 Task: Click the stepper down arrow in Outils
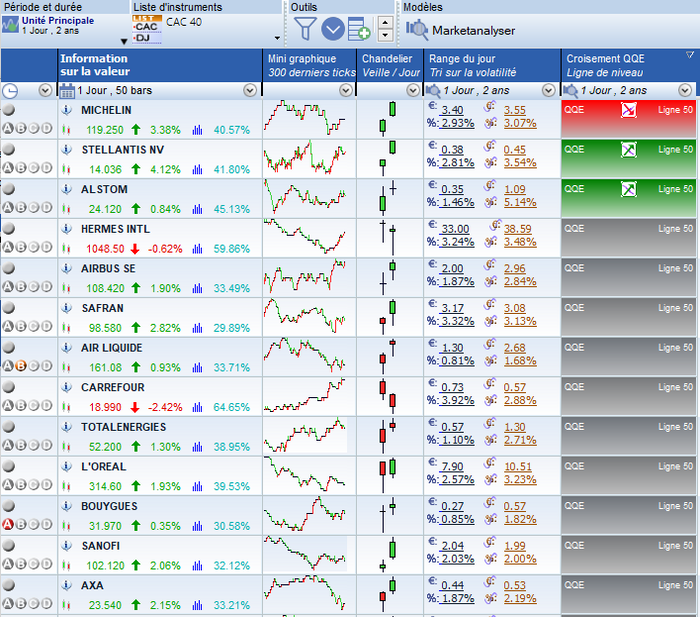pyautogui.click(x=385, y=35)
